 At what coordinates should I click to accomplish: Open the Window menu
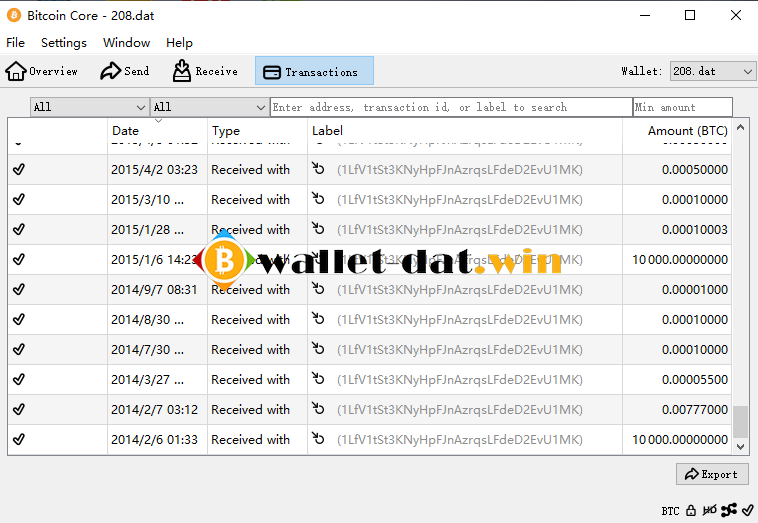(127, 43)
